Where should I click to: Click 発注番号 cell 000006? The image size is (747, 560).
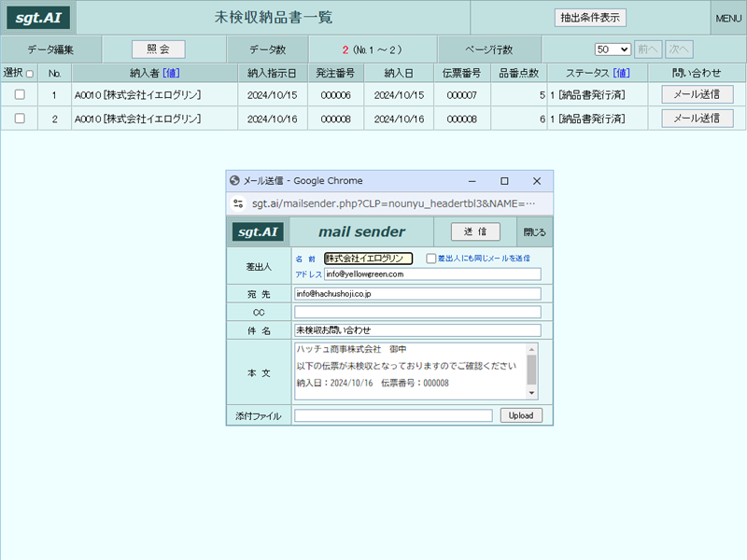335,95
